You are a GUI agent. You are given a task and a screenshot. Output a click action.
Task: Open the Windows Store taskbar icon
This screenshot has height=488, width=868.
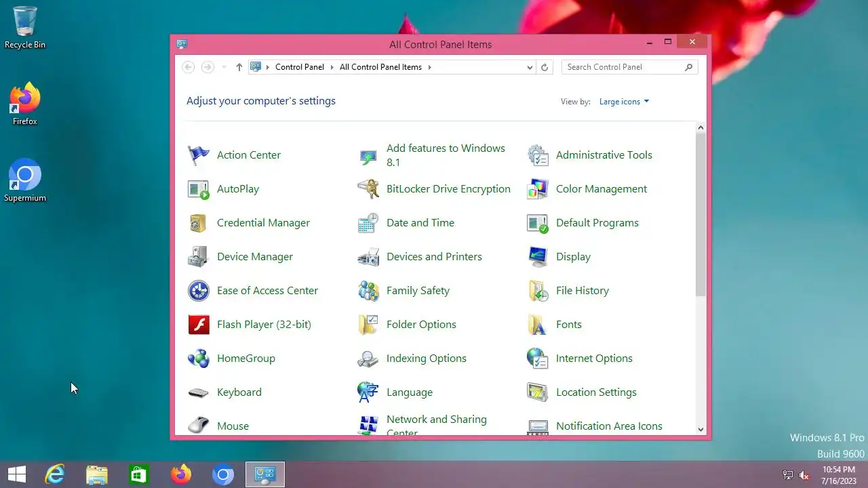pos(138,474)
